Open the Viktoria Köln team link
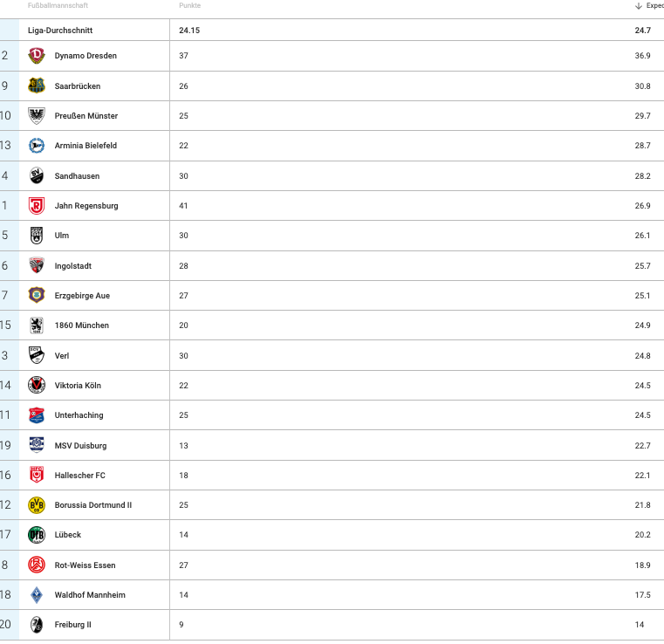664x644 pixels. 78,386
